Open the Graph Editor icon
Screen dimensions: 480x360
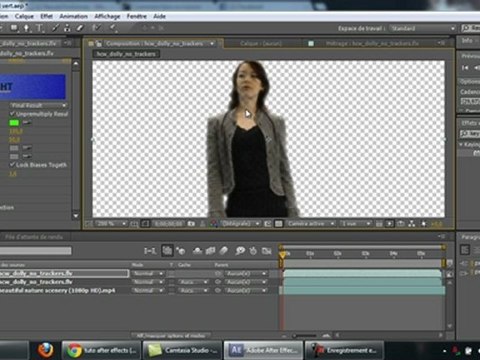point(267,251)
